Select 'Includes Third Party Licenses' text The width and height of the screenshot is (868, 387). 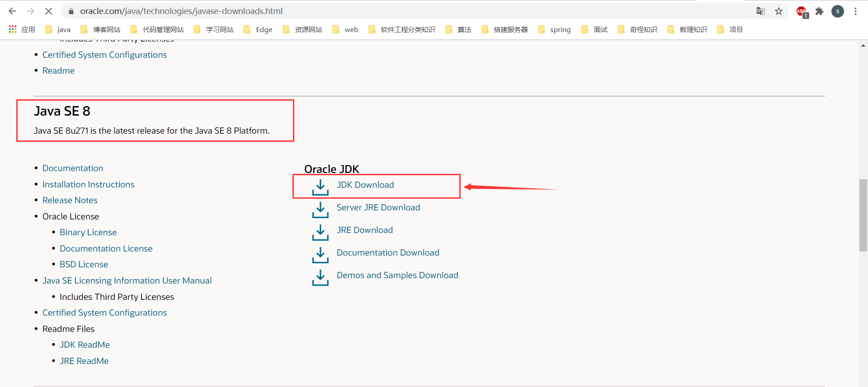(x=117, y=297)
